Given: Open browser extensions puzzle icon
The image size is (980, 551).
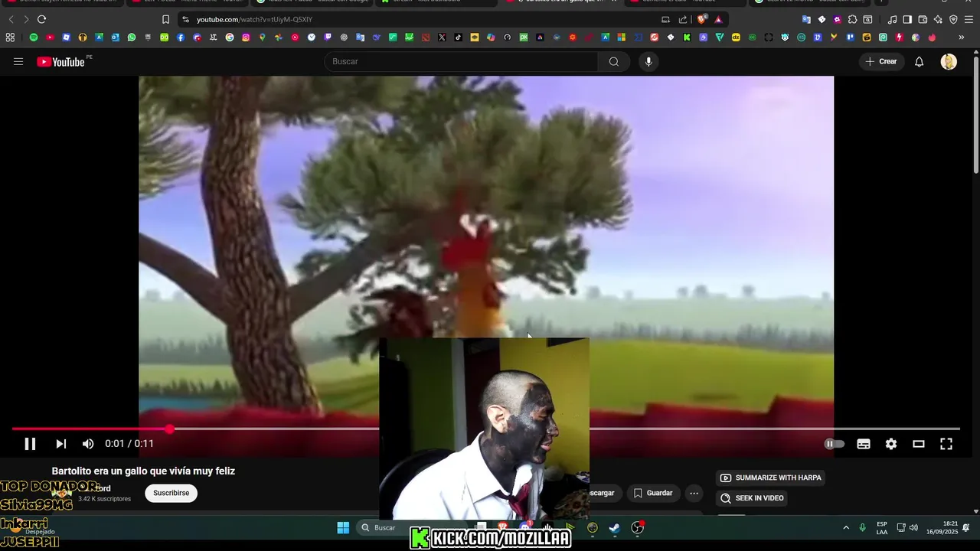Looking at the screenshot, I should click(x=852, y=19).
